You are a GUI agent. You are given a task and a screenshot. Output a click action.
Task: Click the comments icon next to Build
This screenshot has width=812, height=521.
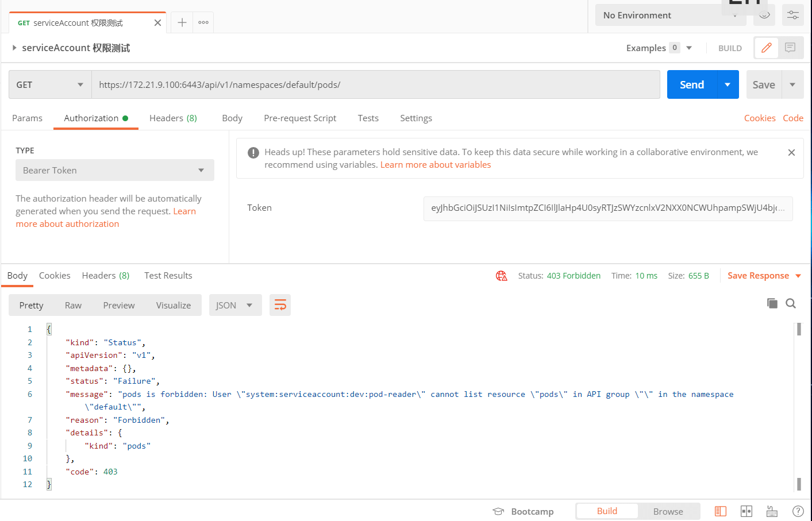(790, 48)
